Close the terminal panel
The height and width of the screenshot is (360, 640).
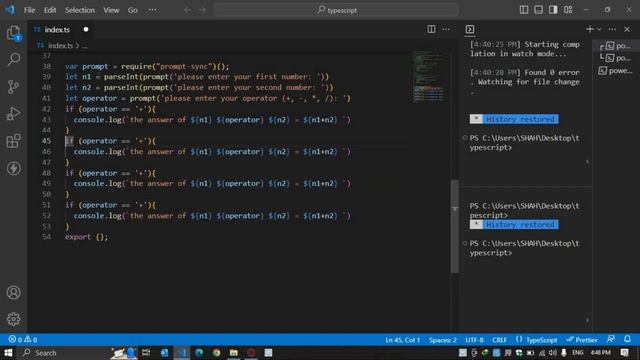coord(627,29)
